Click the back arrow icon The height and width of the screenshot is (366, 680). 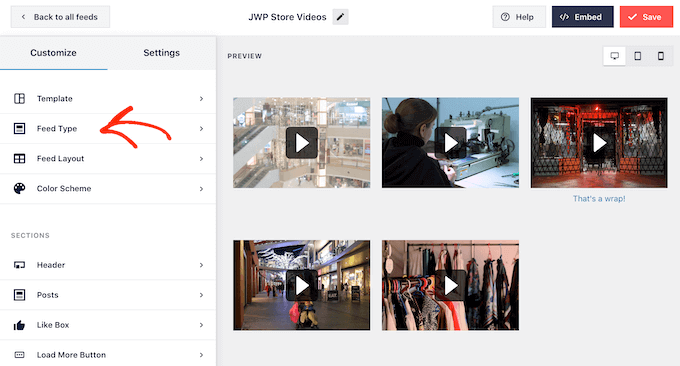click(23, 17)
